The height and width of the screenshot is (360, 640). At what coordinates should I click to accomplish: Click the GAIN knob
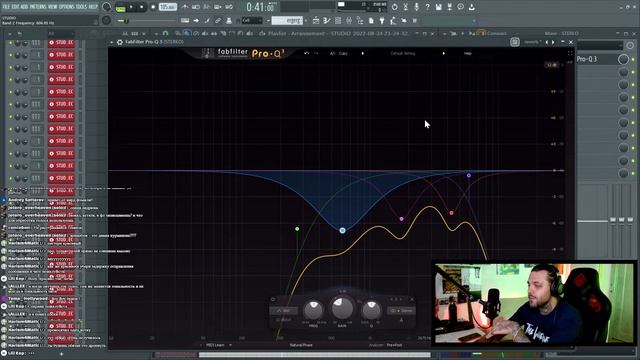pyautogui.click(x=342, y=309)
